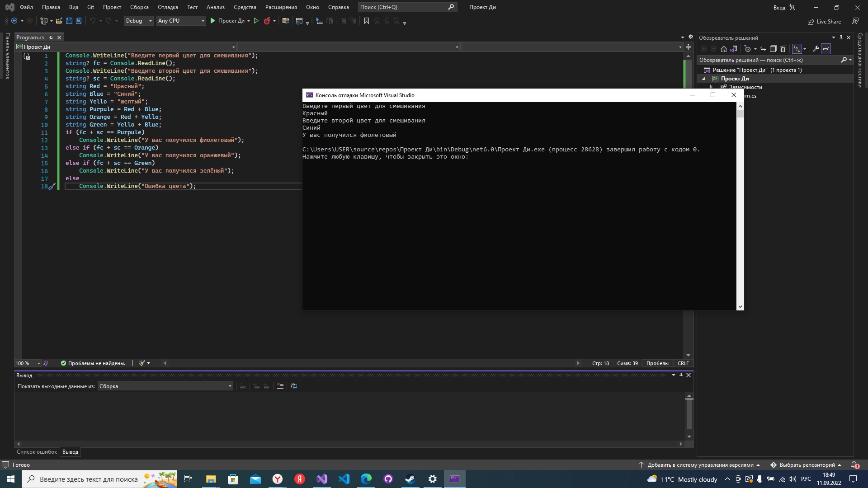The height and width of the screenshot is (488, 868).
Task: Click "Добавить в систему управления версиями"
Action: click(x=702, y=465)
